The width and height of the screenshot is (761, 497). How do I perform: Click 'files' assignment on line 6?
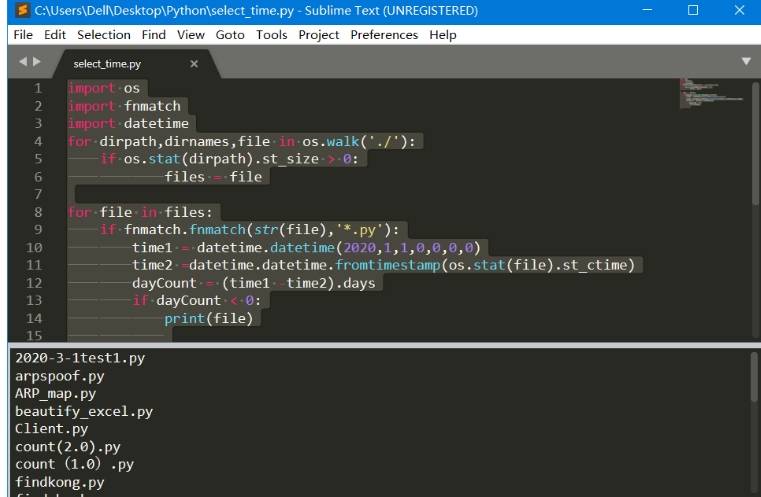click(x=185, y=177)
